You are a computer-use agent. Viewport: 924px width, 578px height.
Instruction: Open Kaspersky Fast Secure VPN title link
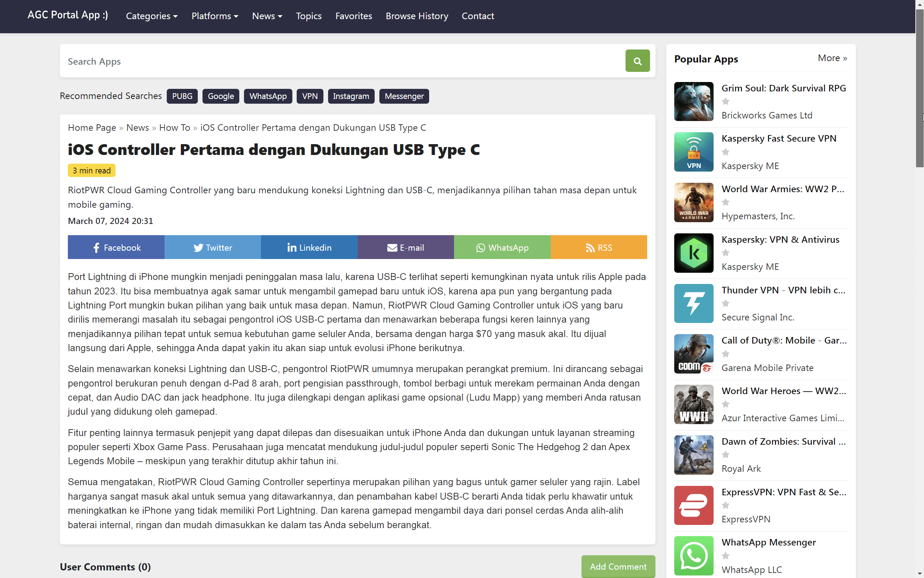[779, 138]
